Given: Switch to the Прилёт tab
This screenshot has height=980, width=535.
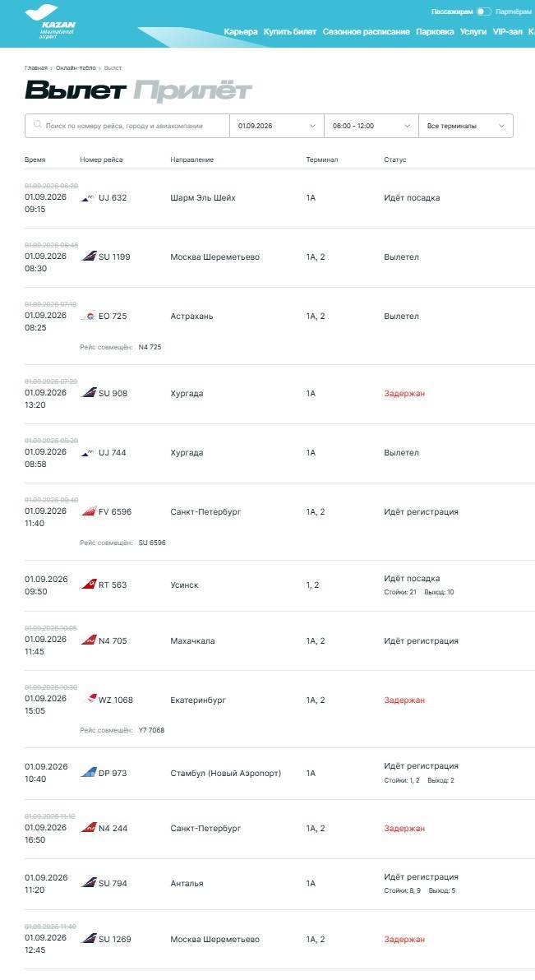Looking at the screenshot, I should pos(192,90).
